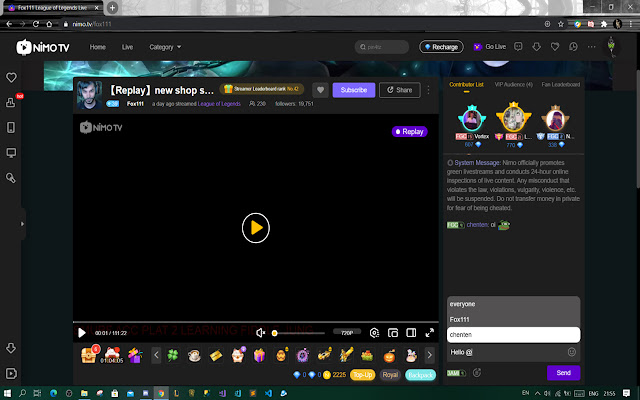This screenshot has width=640, height=400.
Task: Click the download app icon in header
Action: point(536,47)
